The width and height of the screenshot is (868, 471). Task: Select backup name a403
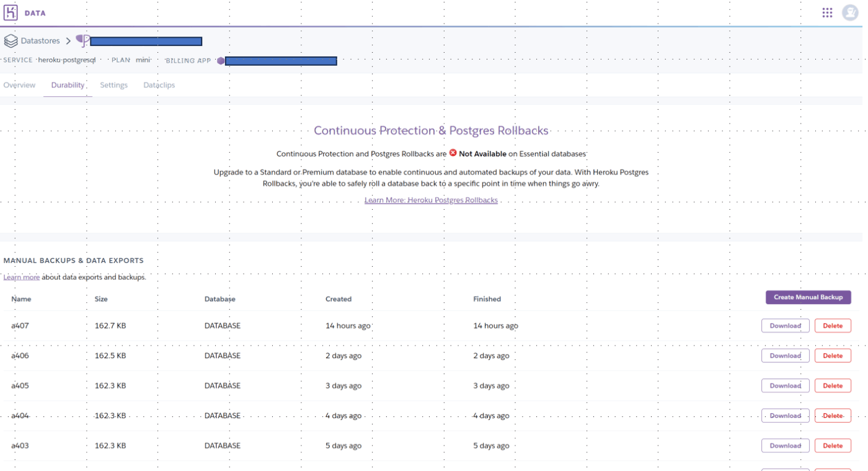[20, 446]
